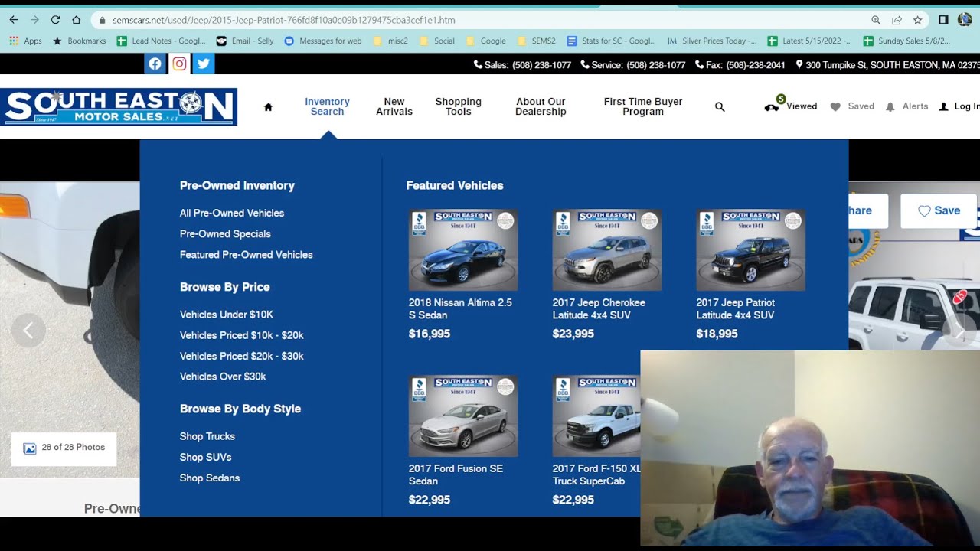The width and height of the screenshot is (980, 551).
Task: Browse Vehicles Priced $10k - $20k
Action: click(242, 335)
